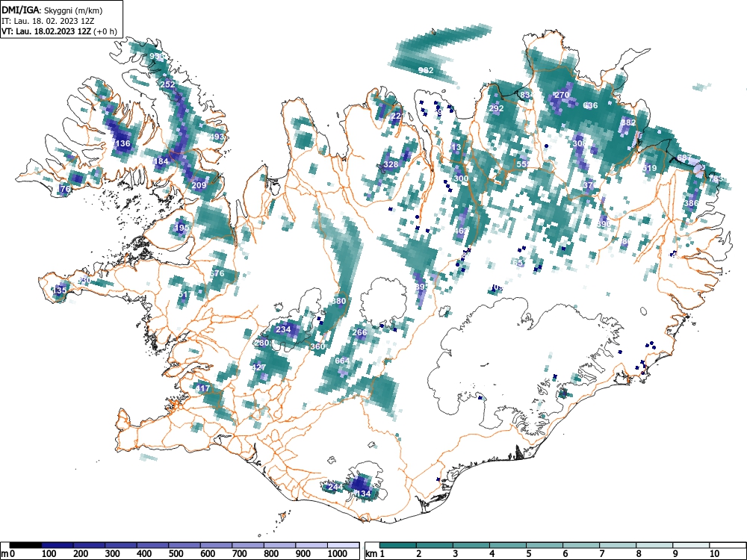
Task: Click the 209 visibility value
Action: pos(199,185)
